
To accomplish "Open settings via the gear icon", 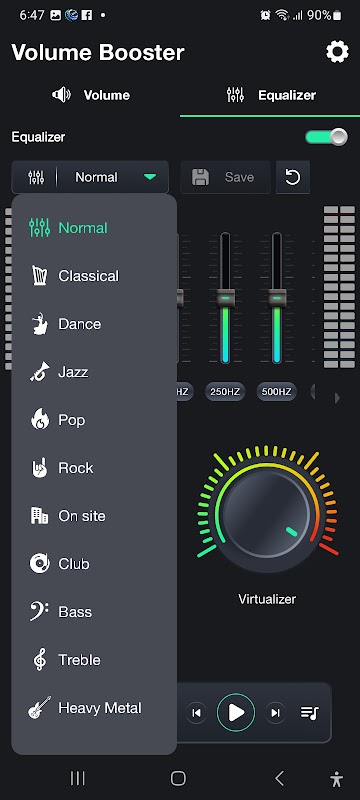I will (x=337, y=52).
